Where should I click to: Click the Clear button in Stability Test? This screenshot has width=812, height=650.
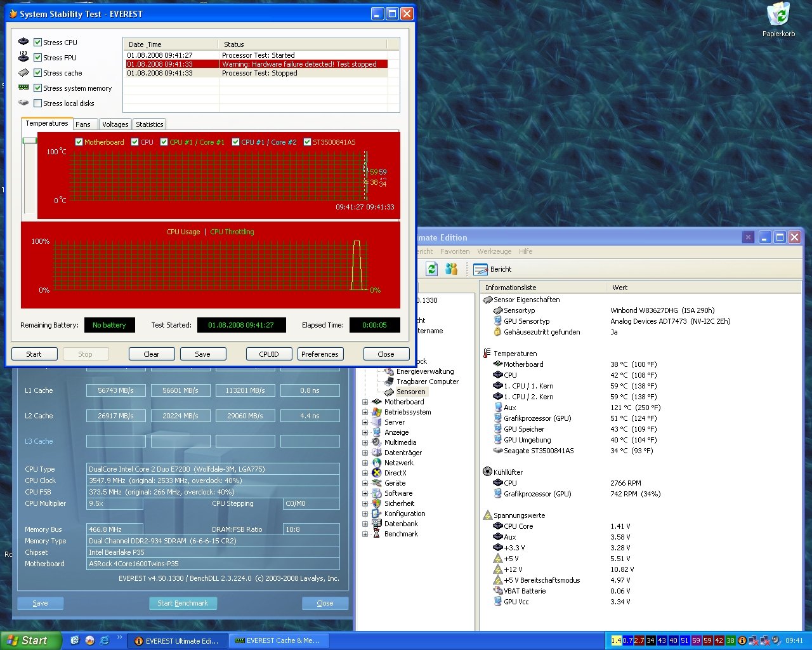click(152, 354)
